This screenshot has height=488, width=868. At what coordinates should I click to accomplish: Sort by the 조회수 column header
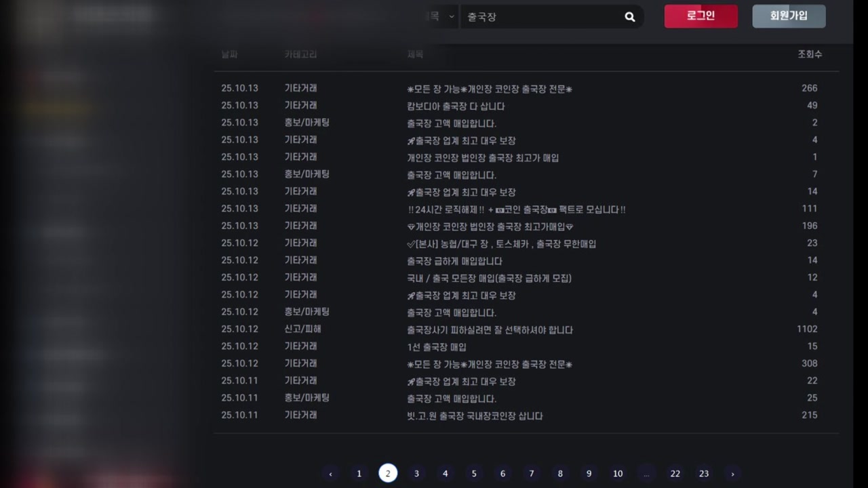809,54
